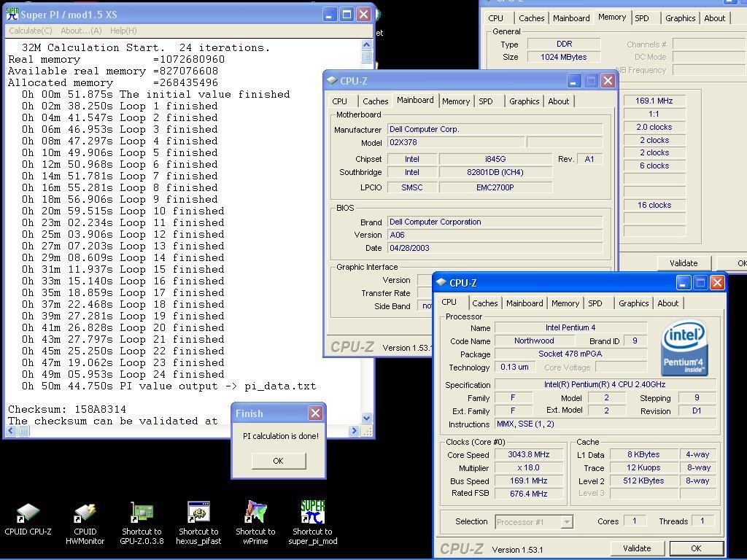Open the About menu in Super PI
747x560 pixels.
coord(81,31)
